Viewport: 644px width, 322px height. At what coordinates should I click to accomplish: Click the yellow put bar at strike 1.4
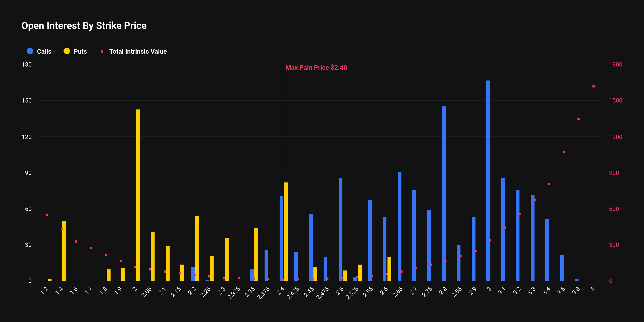64,251
